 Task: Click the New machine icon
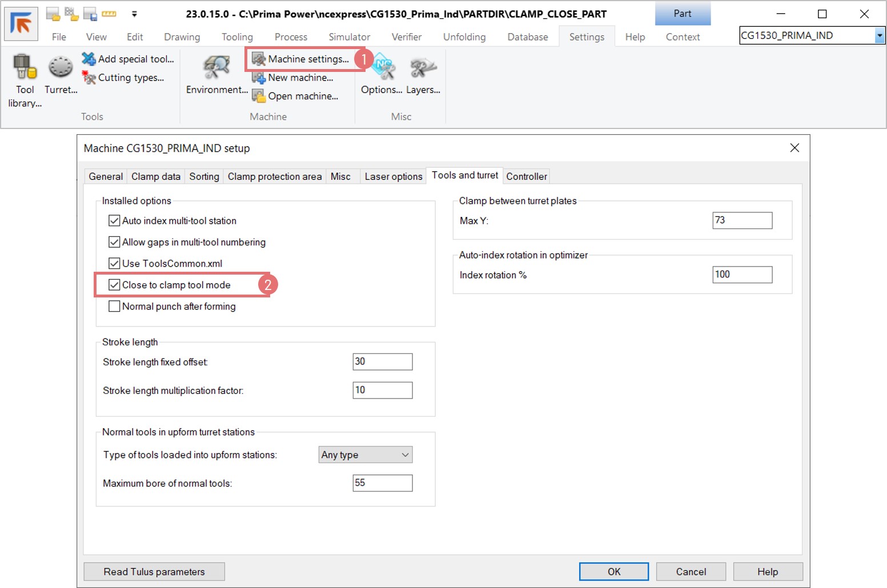pos(259,78)
